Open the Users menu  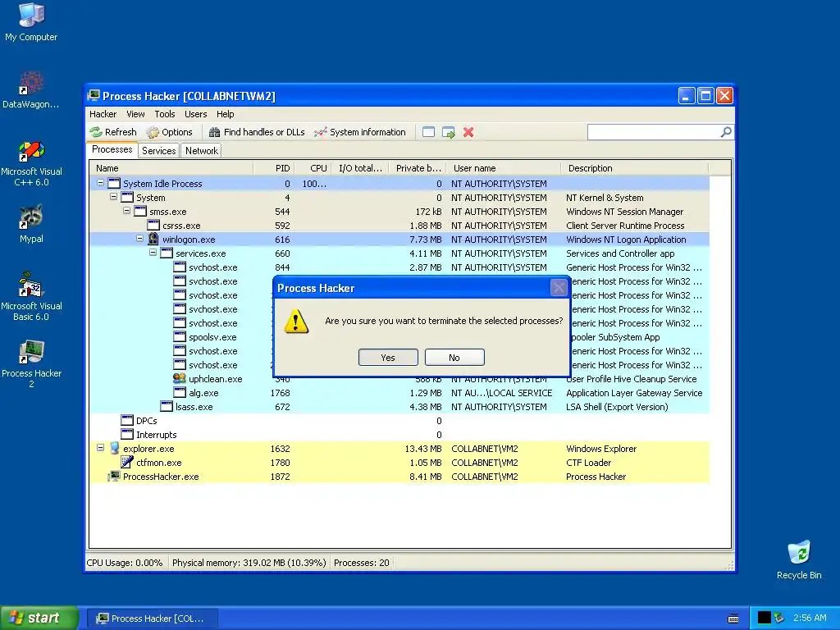pos(195,114)
